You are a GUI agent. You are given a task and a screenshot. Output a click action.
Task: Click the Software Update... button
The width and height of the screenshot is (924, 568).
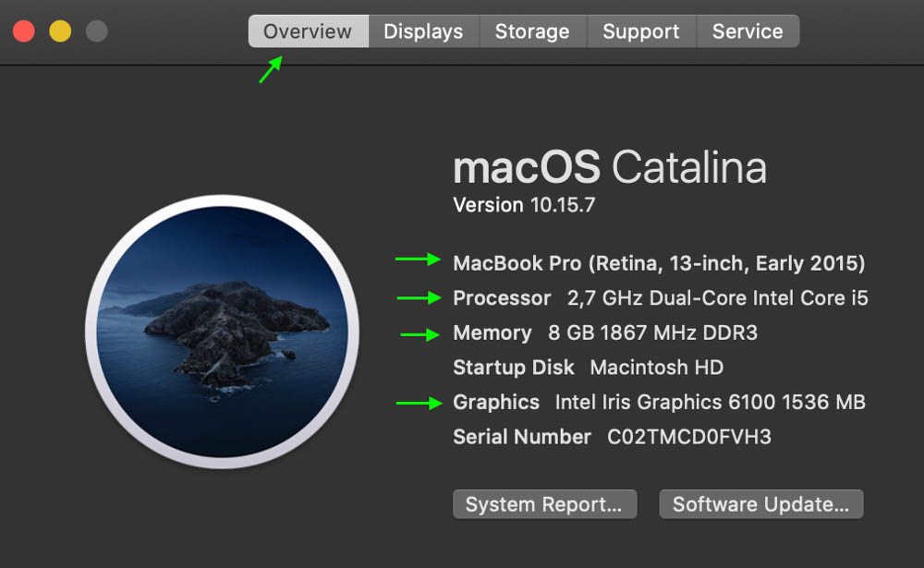[x=760, y=504]
